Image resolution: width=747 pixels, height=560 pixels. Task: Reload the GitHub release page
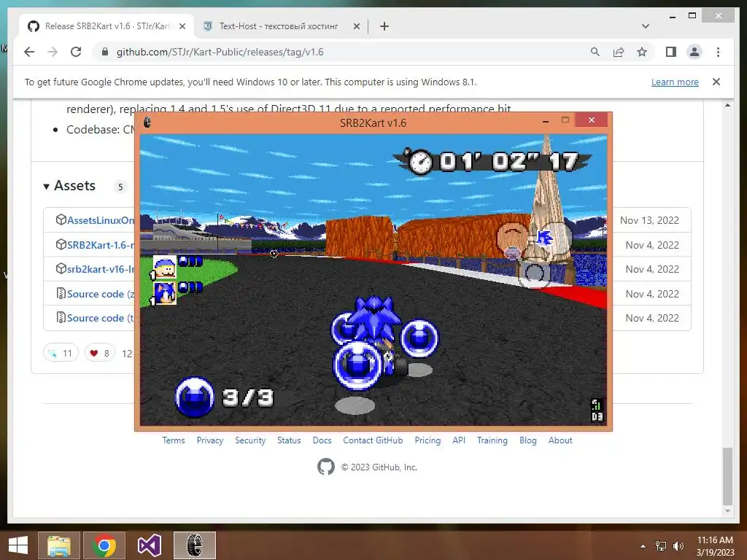tap(76, 52)
